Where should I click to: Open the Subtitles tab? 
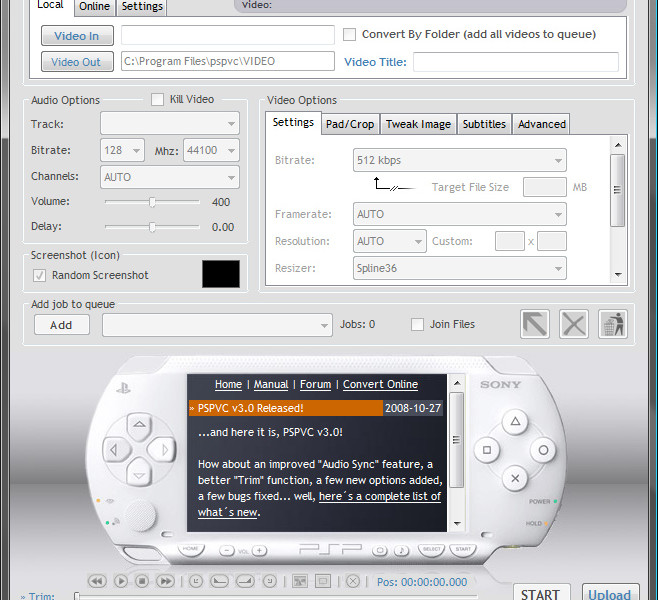[484, 124]
